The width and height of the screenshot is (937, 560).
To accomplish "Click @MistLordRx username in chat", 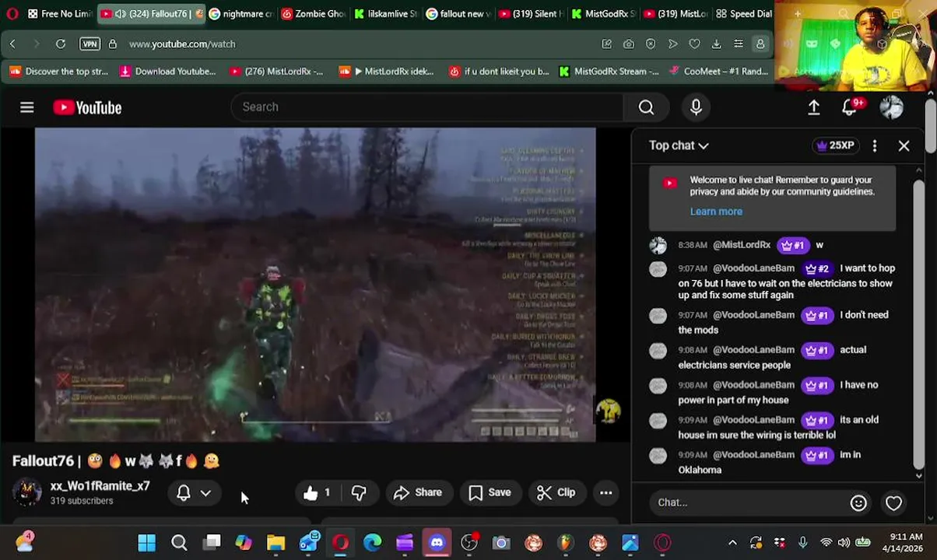I will tap(742, 245).
